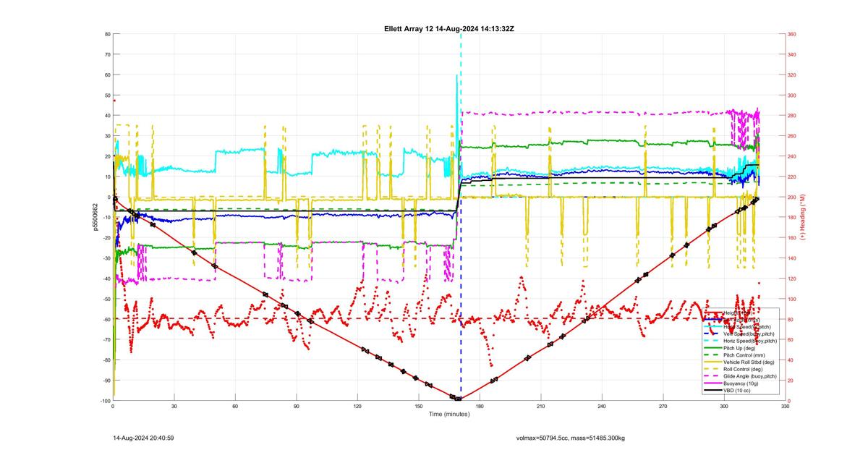The height and width of the screenshot is (450, 868).
Task: Click the timestamp '14-Aug-2024 20:40:59'
Action: (143, 438)
